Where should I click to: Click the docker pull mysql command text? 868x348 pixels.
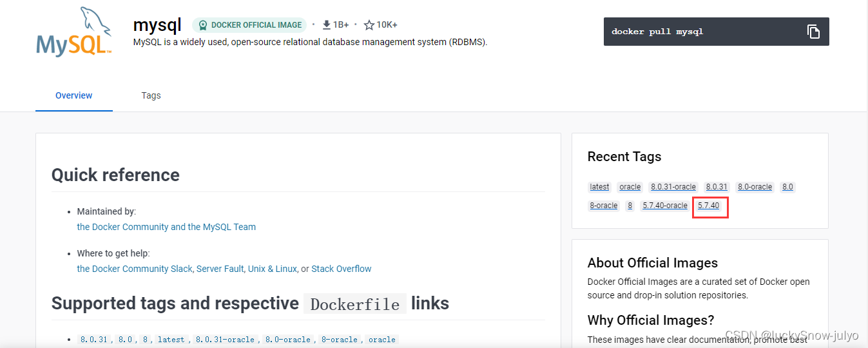coord(657,32)
